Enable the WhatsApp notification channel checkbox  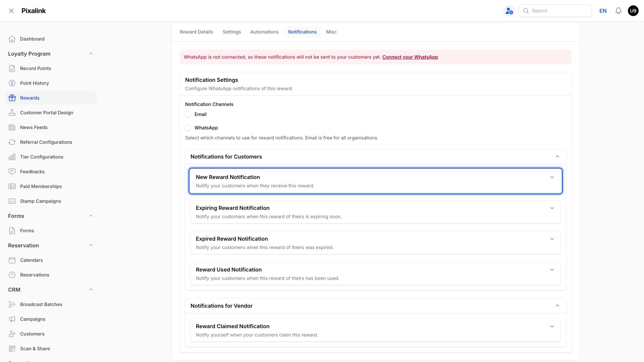[188, 128]
